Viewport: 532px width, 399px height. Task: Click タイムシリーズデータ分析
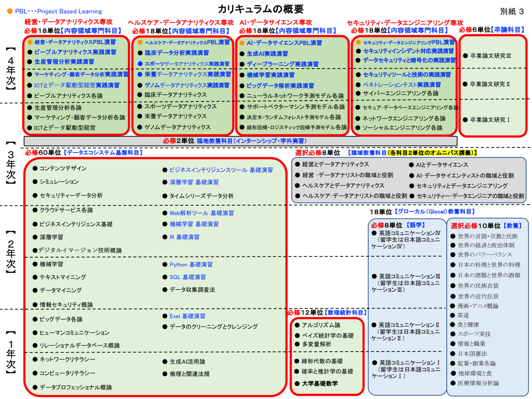(202, 196)
